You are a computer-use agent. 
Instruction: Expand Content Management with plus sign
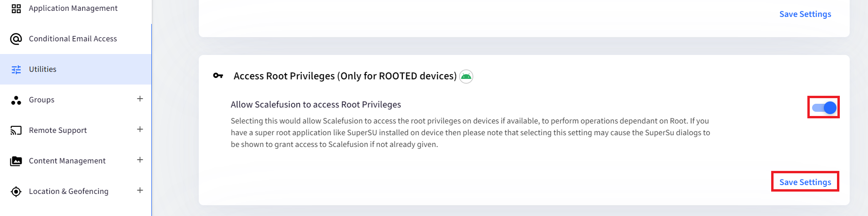click(140, 160)
